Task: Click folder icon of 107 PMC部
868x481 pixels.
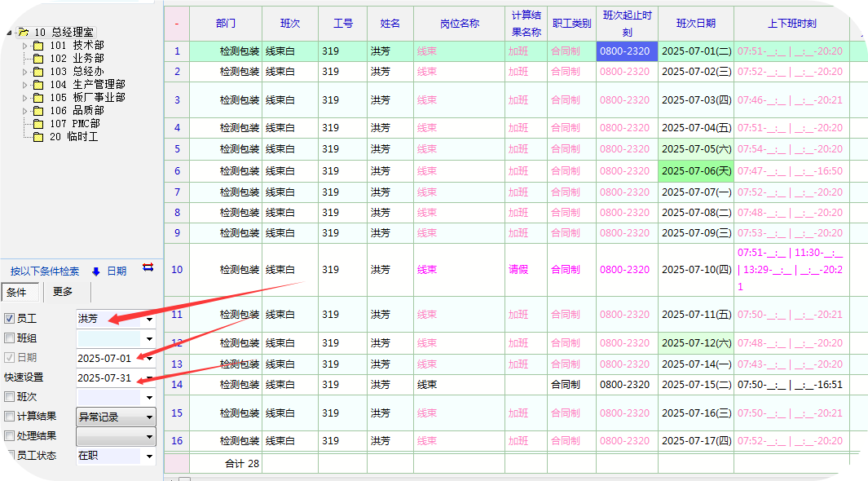Action: (37, 124)
